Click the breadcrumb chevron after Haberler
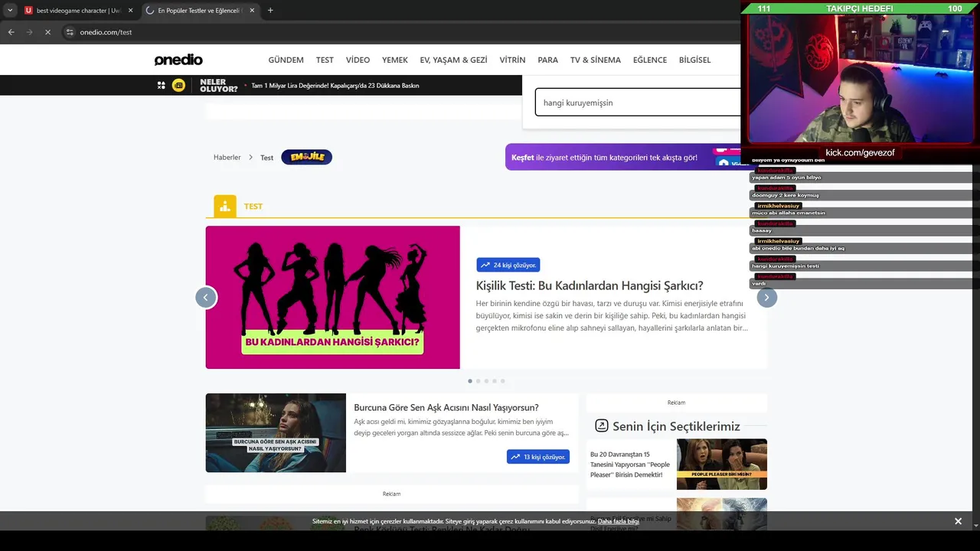 click(x=250, y=157)
